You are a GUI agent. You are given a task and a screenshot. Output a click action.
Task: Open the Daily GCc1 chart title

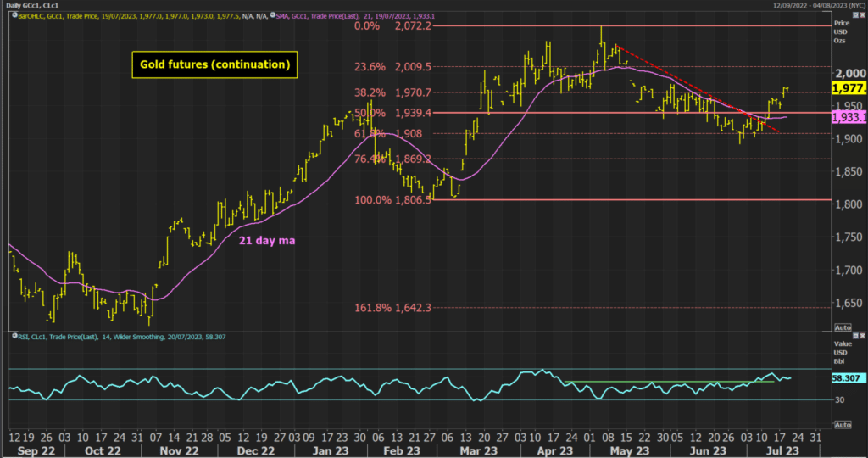25,5
